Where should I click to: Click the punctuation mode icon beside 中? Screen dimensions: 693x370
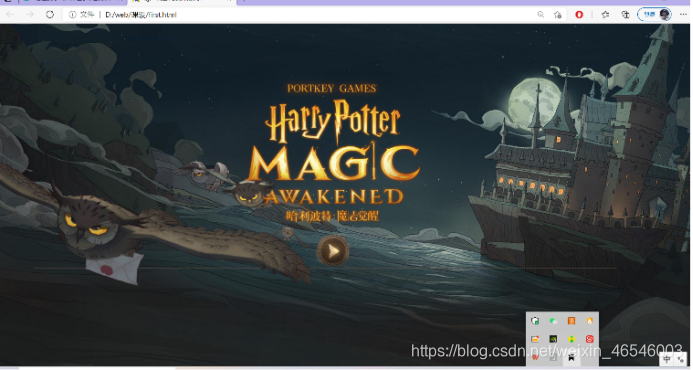tap(680, 359)
